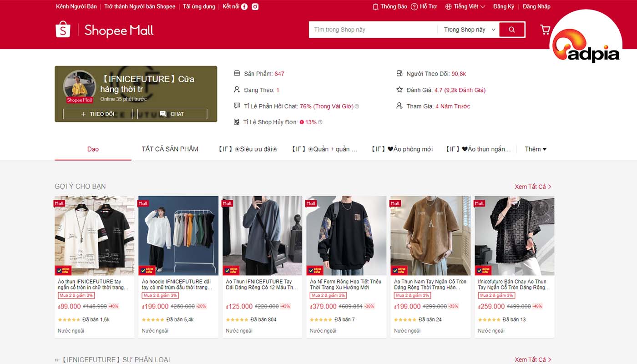
Task: Open the 【IF】Siêu ưu đãi tab
Action: (x=248, y=149)
